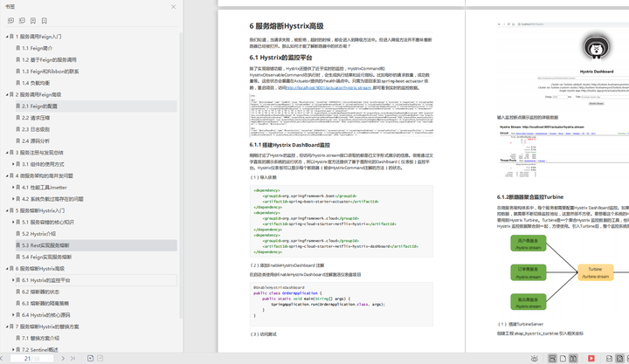Go to bookmark 6.2 熔断器的状态
Image resolution: width=629 pixels, height=364 pixels.
coord(40,292)
